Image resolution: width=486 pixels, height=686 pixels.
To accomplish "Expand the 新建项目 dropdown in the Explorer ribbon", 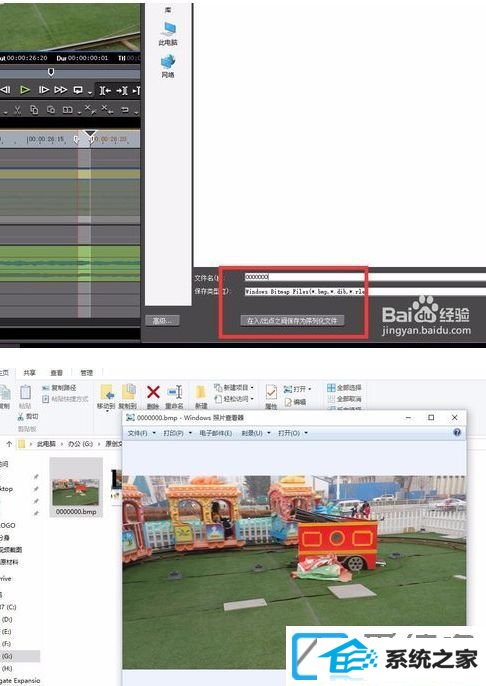I will point(234,388).
